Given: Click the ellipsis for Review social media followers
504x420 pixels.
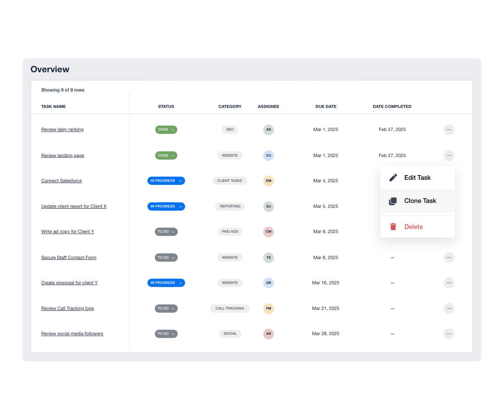Looking at the screenshot, I should click(449, 333).
